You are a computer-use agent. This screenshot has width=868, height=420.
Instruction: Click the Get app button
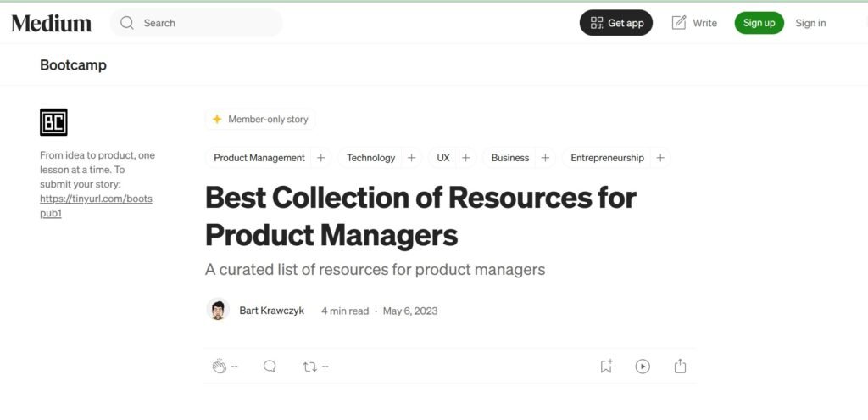click(616, 23)
